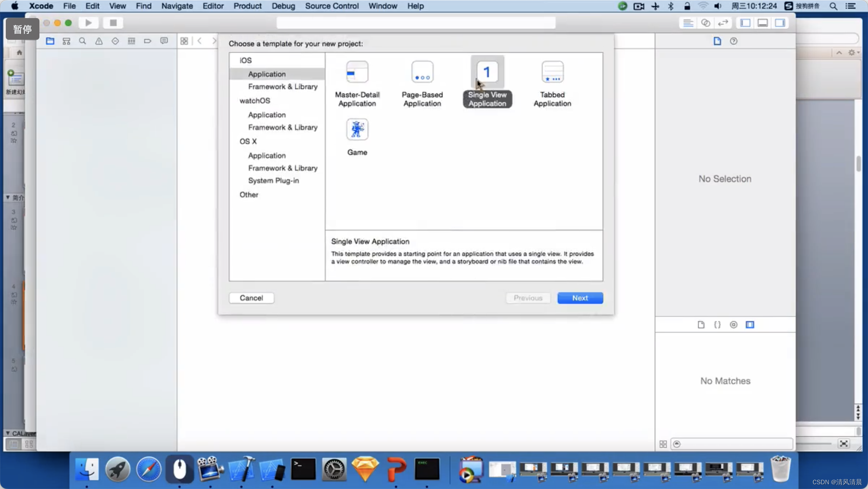Open the Symbol navigator icon

66,41
